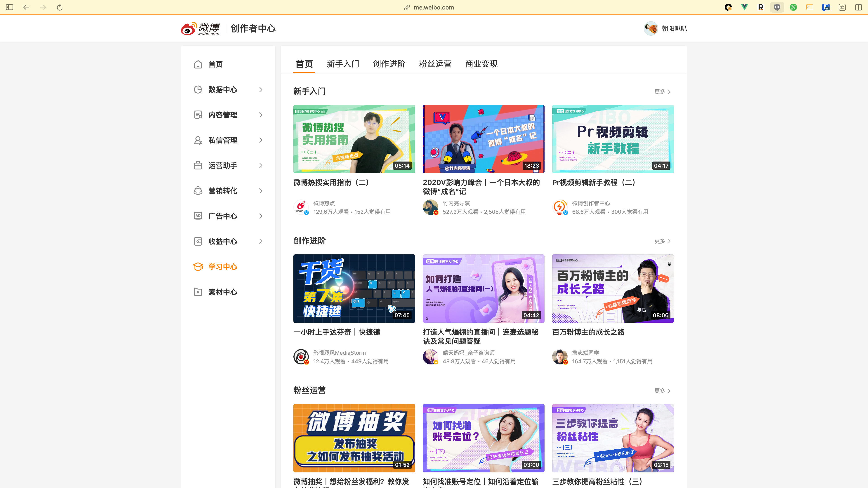
Task: Play the 竹内亮导演 18:23 video thumbnail
Action: point(484,139)
